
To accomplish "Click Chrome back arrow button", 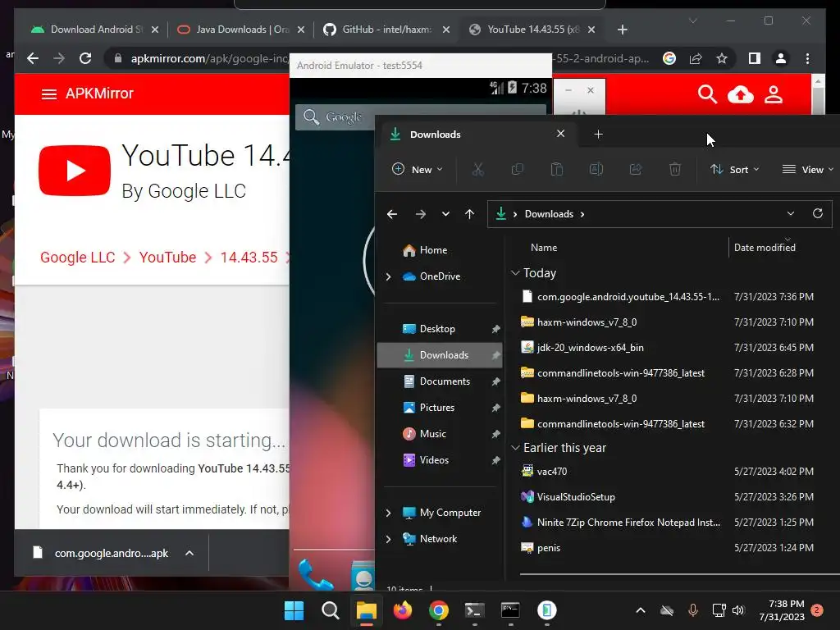I will (33, 58).
